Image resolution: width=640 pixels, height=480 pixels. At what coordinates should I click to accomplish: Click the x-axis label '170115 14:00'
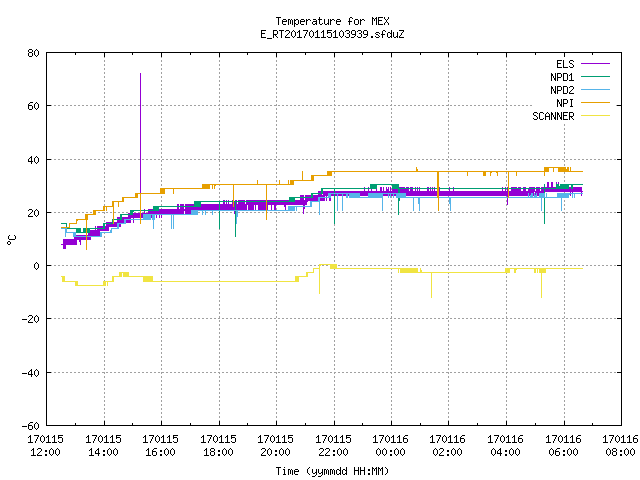103,446
